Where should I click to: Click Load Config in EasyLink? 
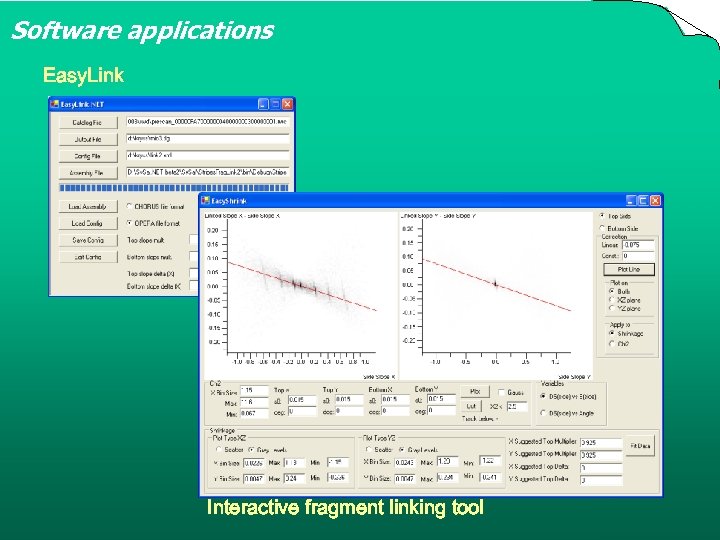click(88, 223)
